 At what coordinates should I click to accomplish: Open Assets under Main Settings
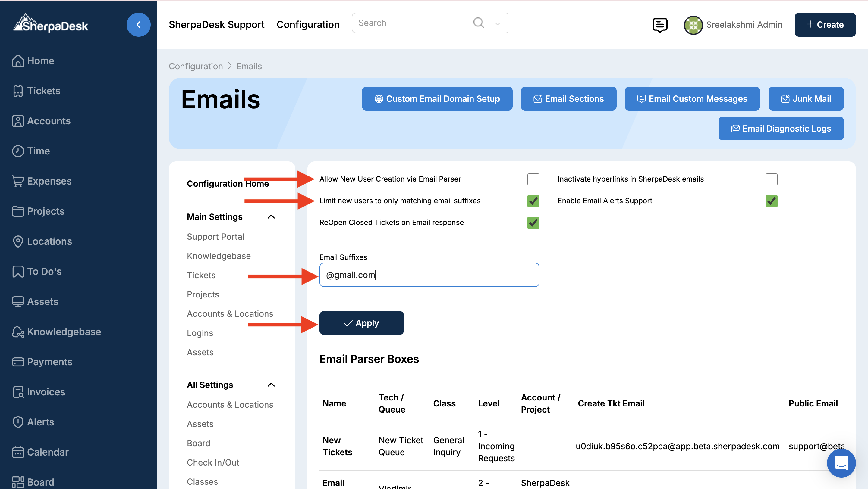pyautogui.click(x=200, y=352)
